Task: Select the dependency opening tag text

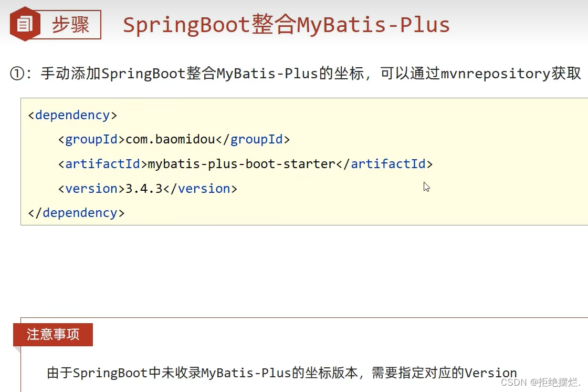Action: tap(72, 115)
